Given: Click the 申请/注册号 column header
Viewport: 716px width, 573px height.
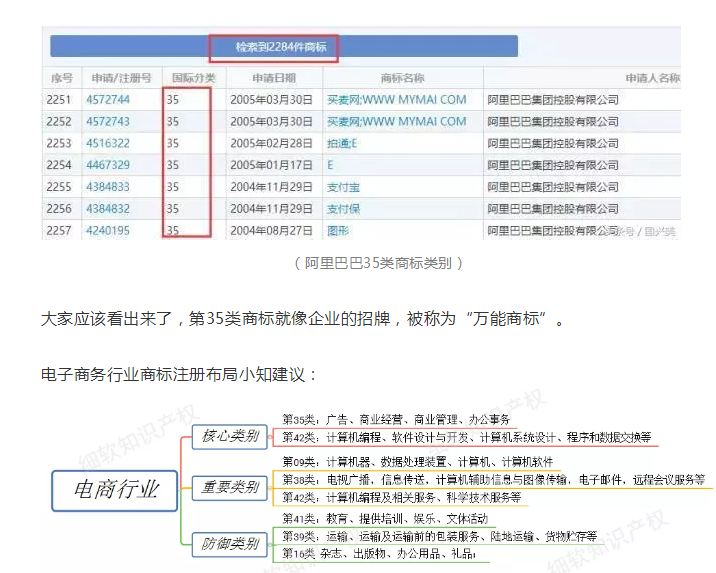Looking at the screenshot, I should pos(120,78).
